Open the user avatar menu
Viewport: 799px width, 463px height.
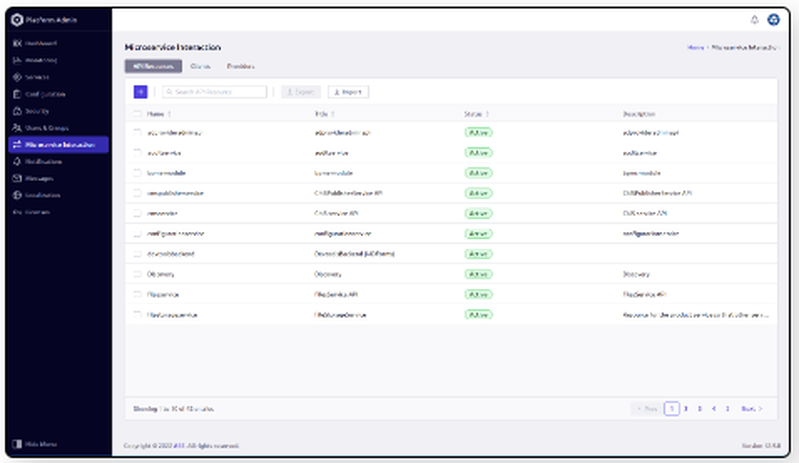(773, 19)
